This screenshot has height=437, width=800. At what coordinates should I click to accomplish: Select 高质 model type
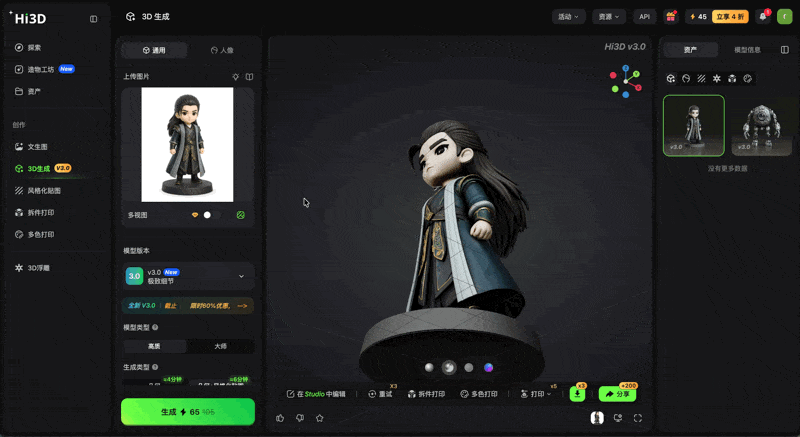[154, 346]
